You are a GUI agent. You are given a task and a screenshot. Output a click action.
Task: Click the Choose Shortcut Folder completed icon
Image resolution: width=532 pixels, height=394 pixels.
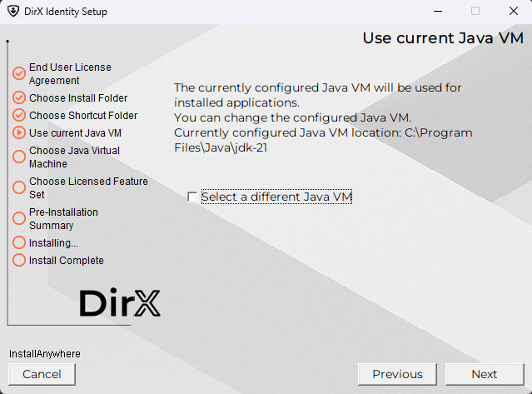coord(19,116)
